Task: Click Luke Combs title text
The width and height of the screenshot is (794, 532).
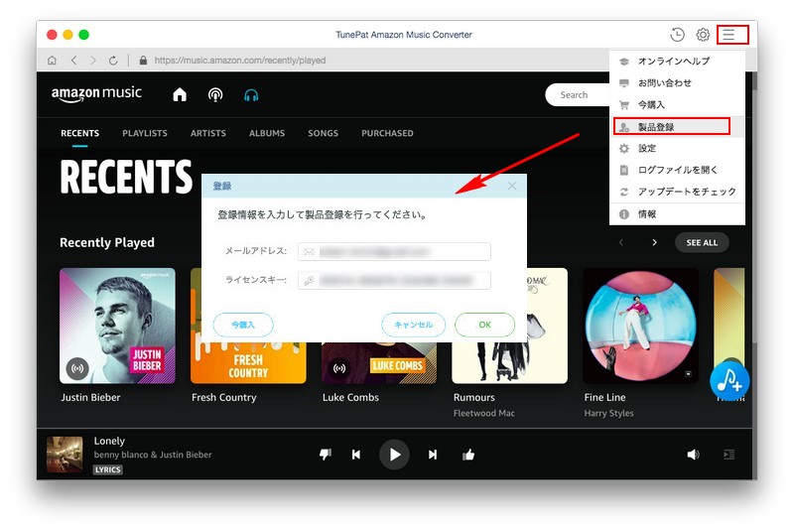Action: pos(350,397)
